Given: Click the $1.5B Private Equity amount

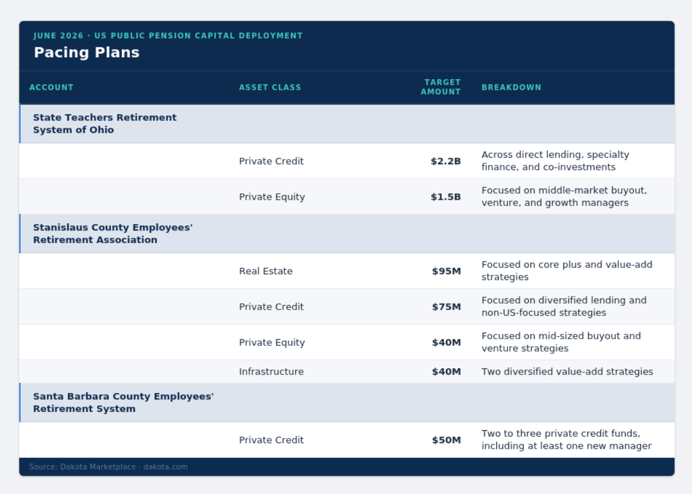Looking at the screenshot, I should point(446,197).
